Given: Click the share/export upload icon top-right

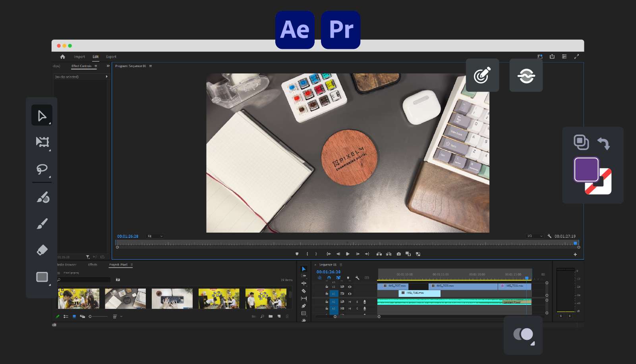Looking at the screenshot, I should 552,57.
